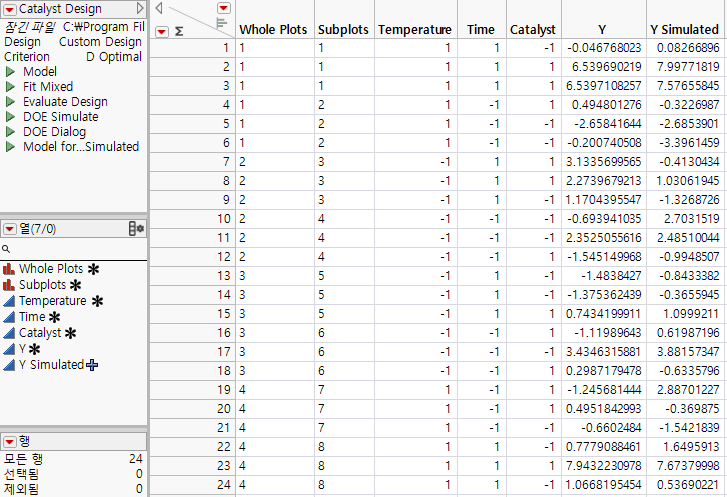Click the Criterion D Optimal property
The height and width of the screenshot is (497, 727).
point(73,57)
